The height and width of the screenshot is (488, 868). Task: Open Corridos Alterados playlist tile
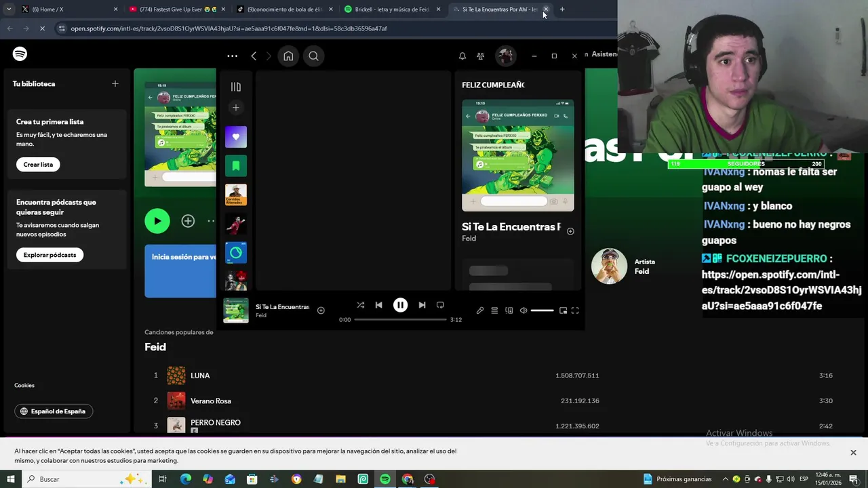tap(236, 195)
